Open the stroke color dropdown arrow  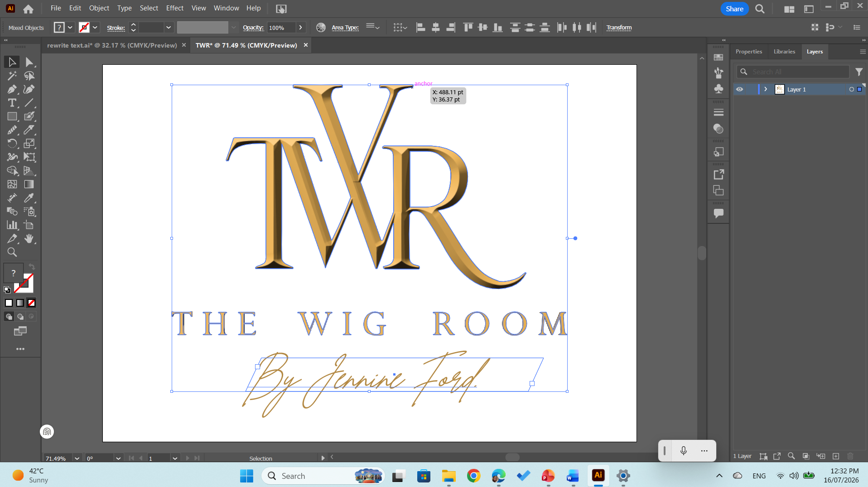(95, 28)
